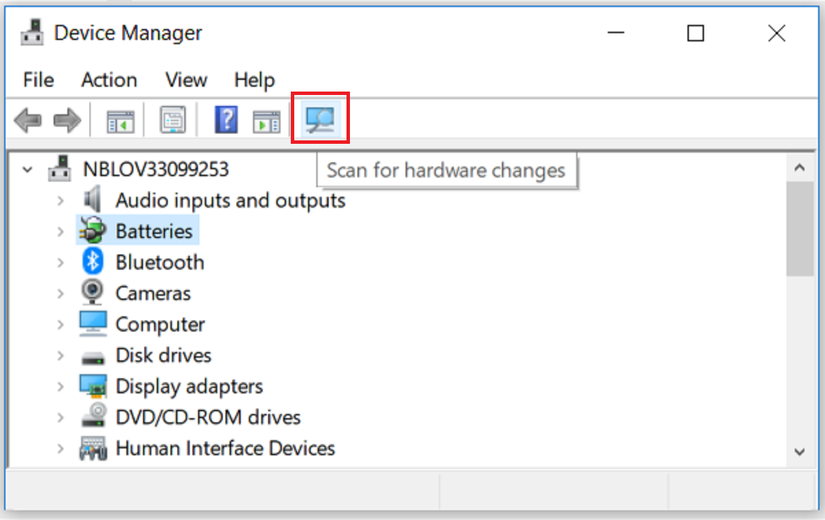
Task: Click the Human Interface Devices icon
Action: (x=93, y=448)
